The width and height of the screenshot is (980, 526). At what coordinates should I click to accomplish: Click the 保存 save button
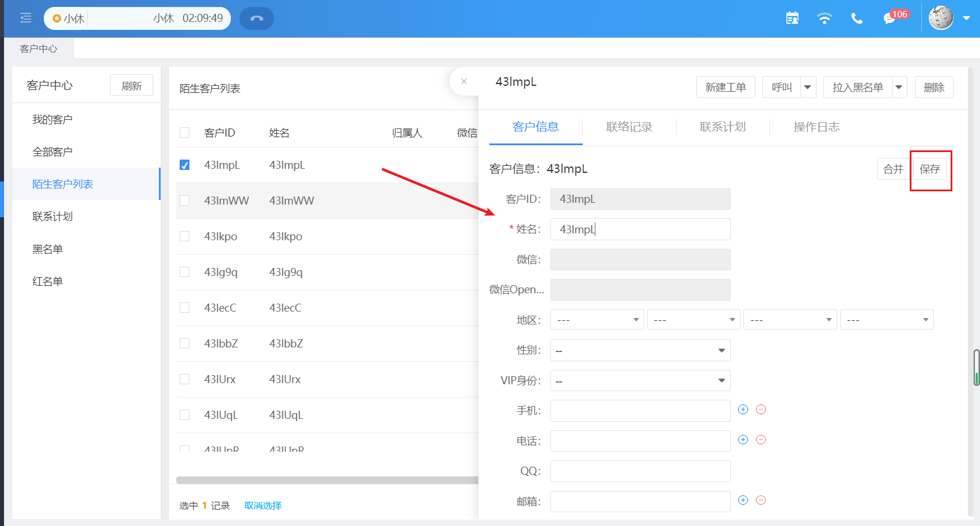(929, 169)
